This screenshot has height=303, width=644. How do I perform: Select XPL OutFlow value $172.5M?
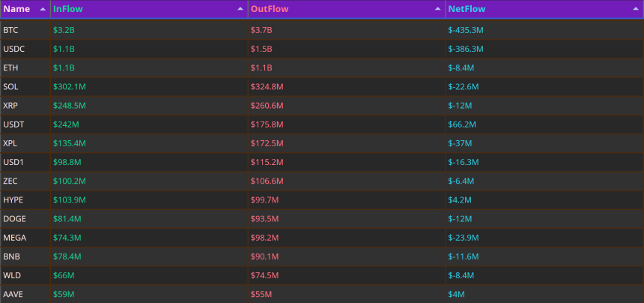pos(267,143)
